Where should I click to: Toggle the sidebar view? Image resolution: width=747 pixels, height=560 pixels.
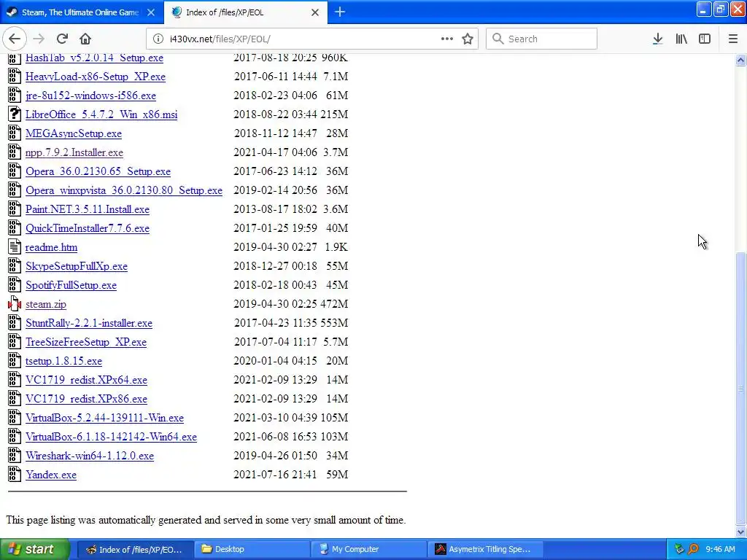pos(705,39)
